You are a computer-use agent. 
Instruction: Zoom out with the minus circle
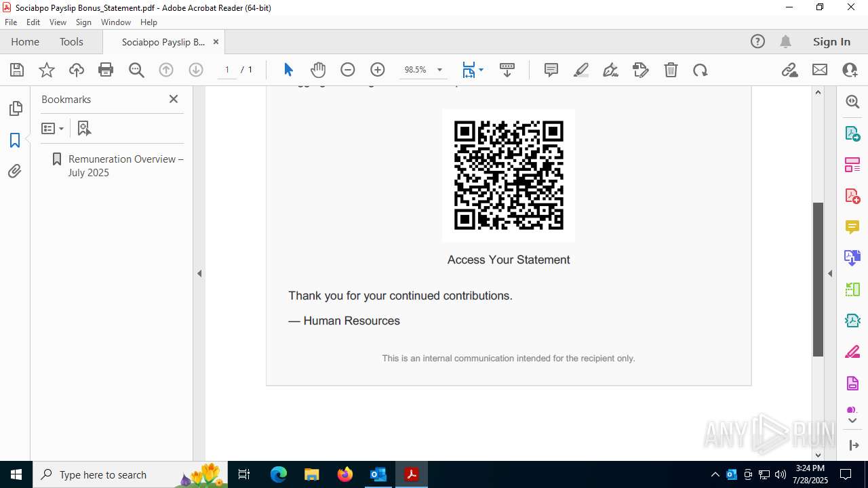pos(348,70)
